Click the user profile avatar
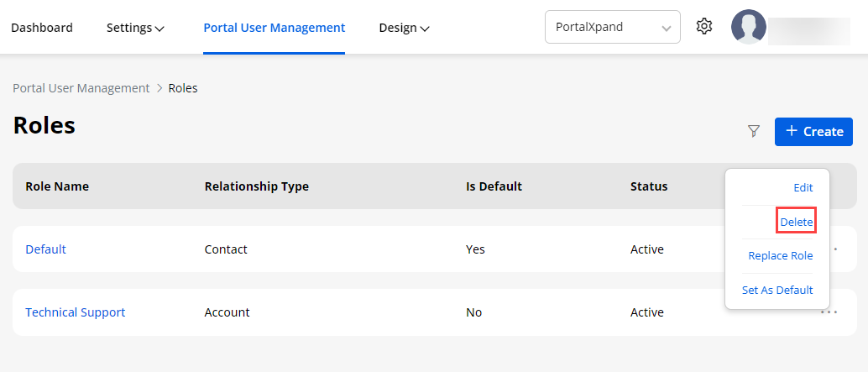868x372 pixels. pos(748,27)
